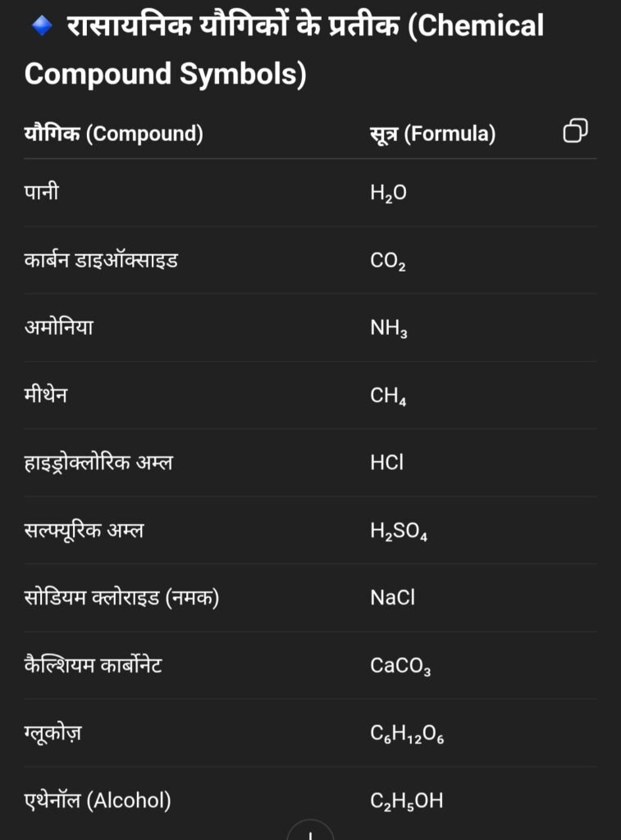Screen dimensions: 621x840
Task: Select the कार्बन डाइऑक्साइड compound name
Action: pos(101,260)
